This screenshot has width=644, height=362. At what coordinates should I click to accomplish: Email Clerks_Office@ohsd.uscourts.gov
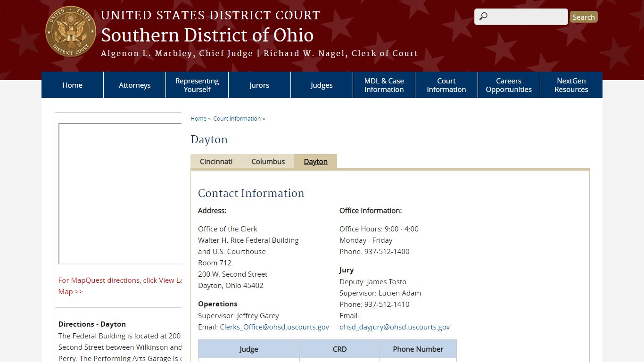274,327
